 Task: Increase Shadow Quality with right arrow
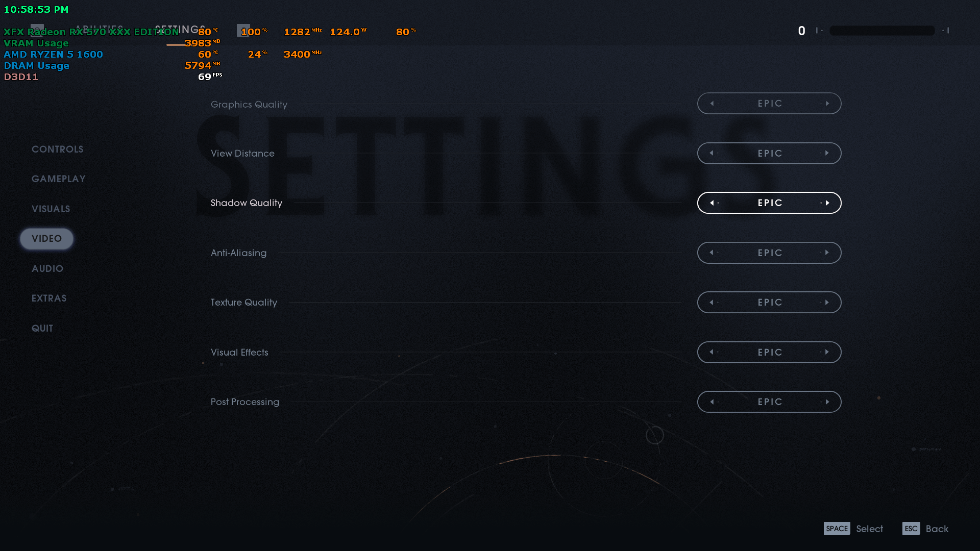pos(827,203)
